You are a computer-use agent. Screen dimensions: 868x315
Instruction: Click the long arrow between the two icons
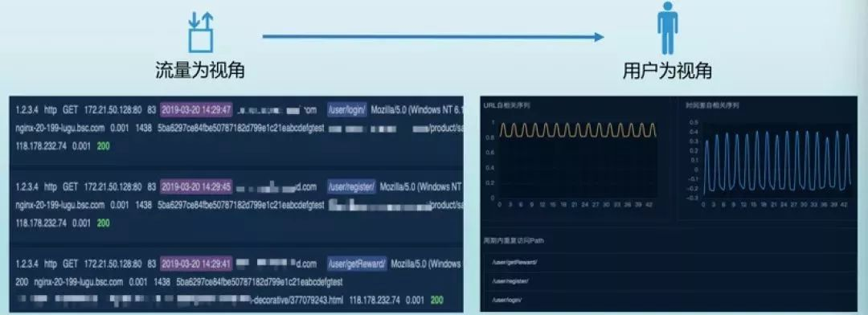point(433,37)
